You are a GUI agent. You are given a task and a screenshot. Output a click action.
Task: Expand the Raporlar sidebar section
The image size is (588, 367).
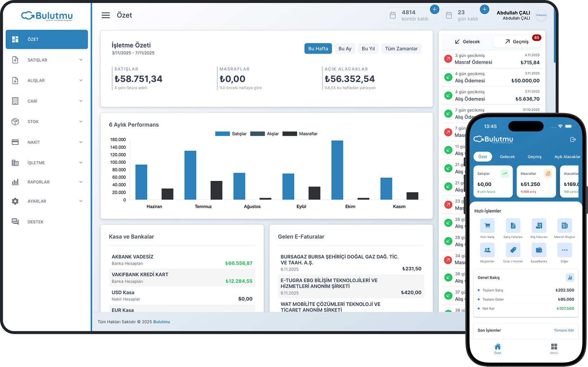pos(47,182)
